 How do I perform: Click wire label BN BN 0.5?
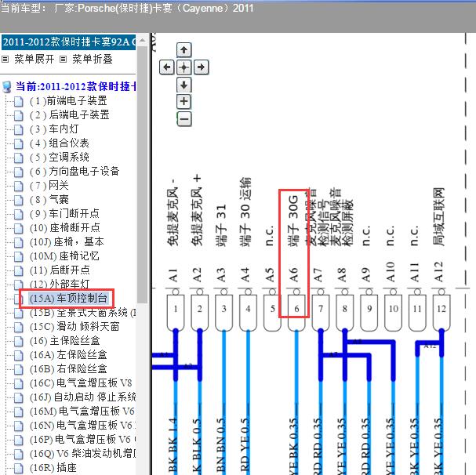point(221,444)
